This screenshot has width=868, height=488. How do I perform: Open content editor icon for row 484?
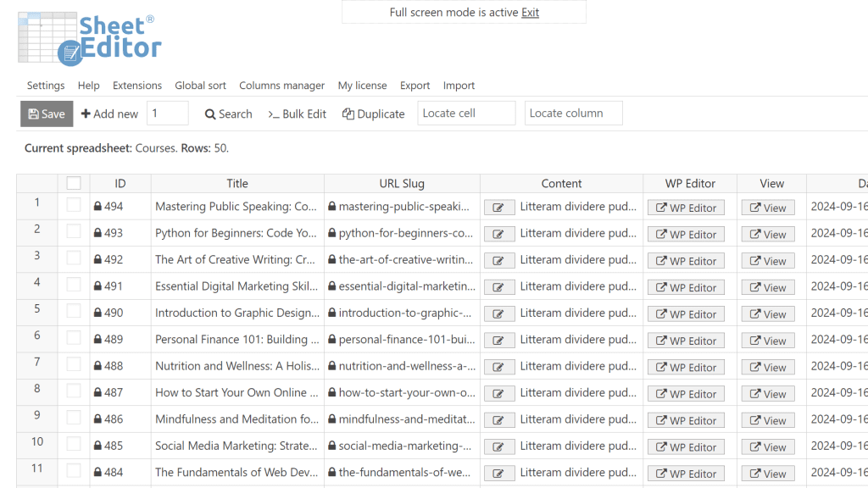point(498,473)
